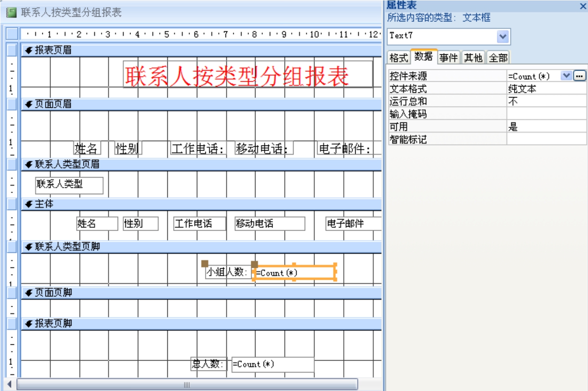
Task: Open the 其他 properties tab
Action: (x=473, y=58)
